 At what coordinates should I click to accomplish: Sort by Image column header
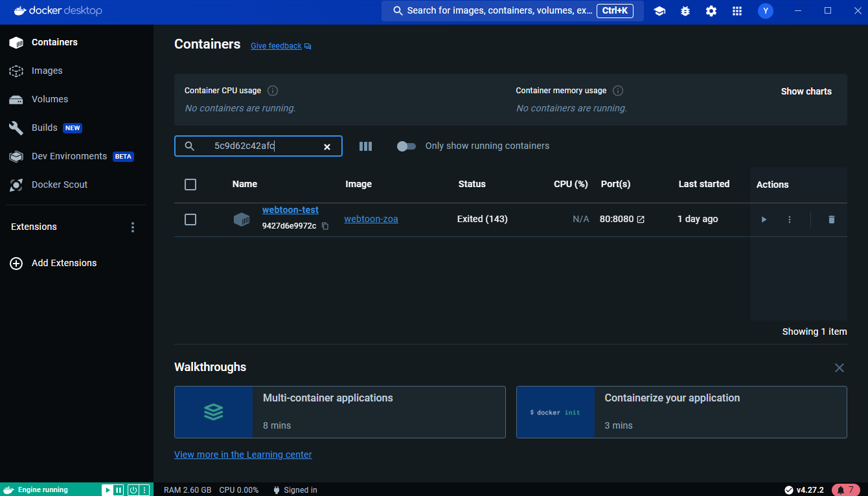(358, 184)
